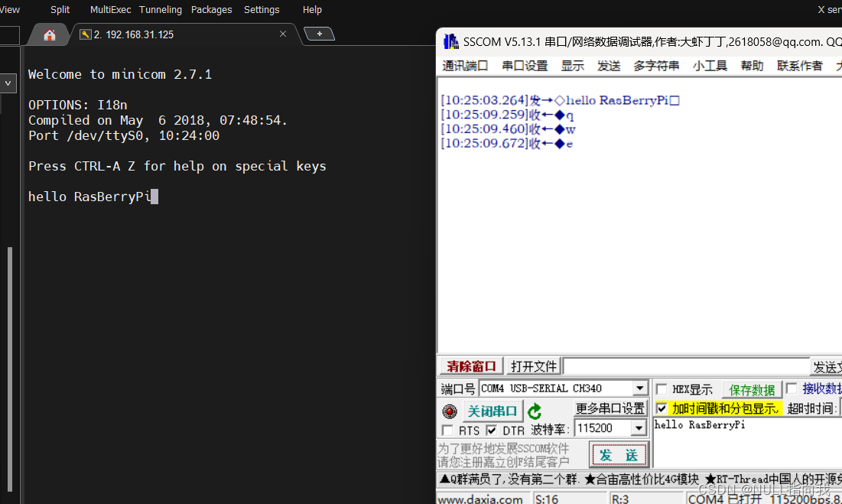Open the 串口设置 menu in SSCOM
Screen dimensions: 842x504
[525, 66]
